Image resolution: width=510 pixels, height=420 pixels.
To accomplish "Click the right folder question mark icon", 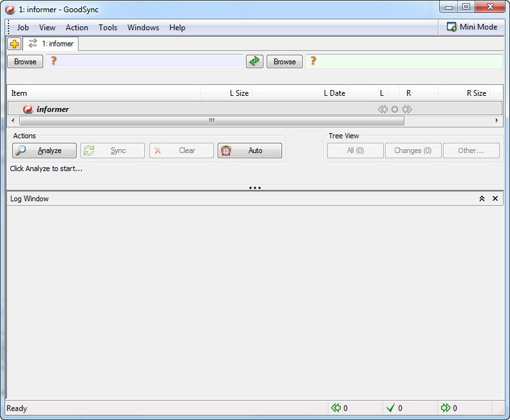I will [x=313, y=60].
